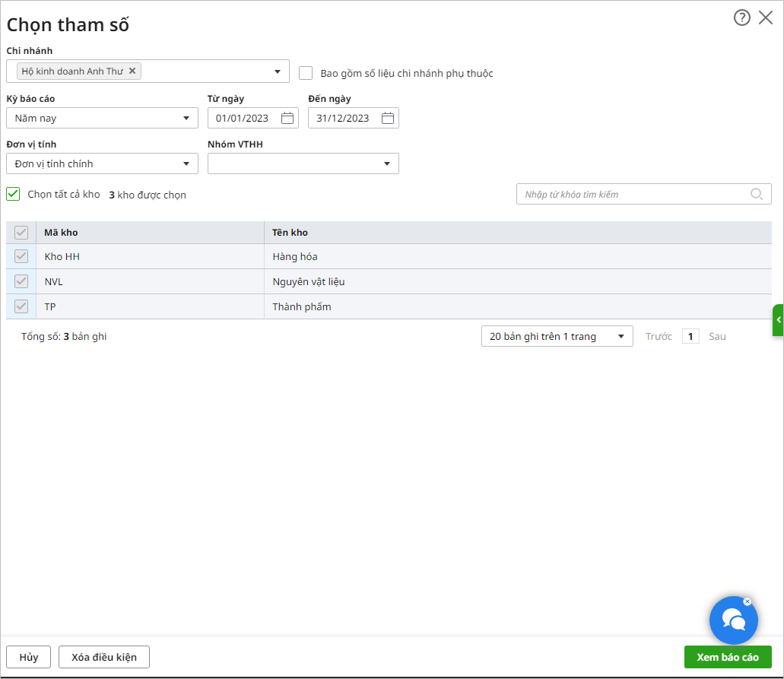Click the Hủy button
The image size is (784, 679).
[29, 657]
